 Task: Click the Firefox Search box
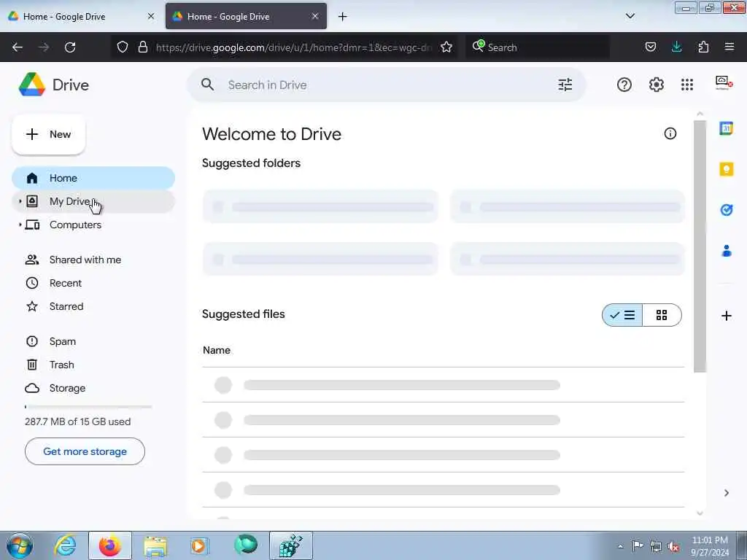tap(538, 47)
